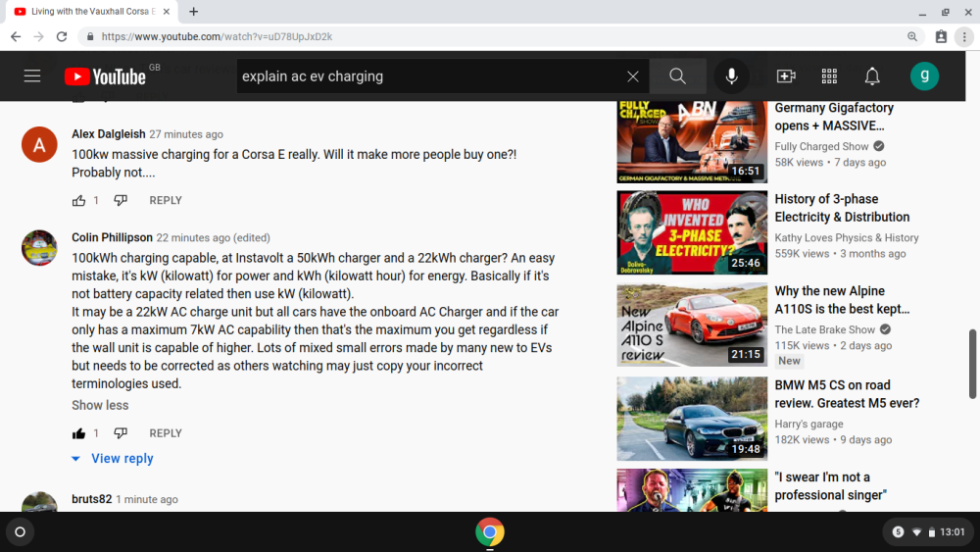Go back in browser history
The image size is (980, 552).
(16, 37)
